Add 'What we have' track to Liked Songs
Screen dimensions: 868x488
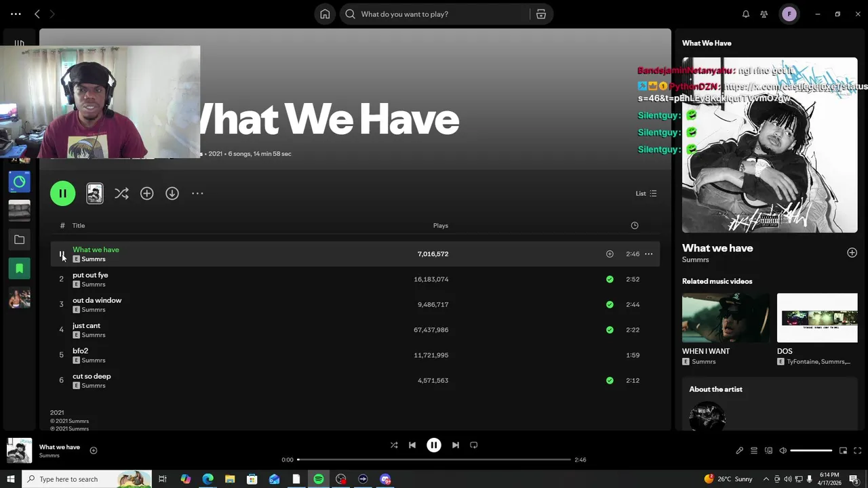(x=610, y=254)
